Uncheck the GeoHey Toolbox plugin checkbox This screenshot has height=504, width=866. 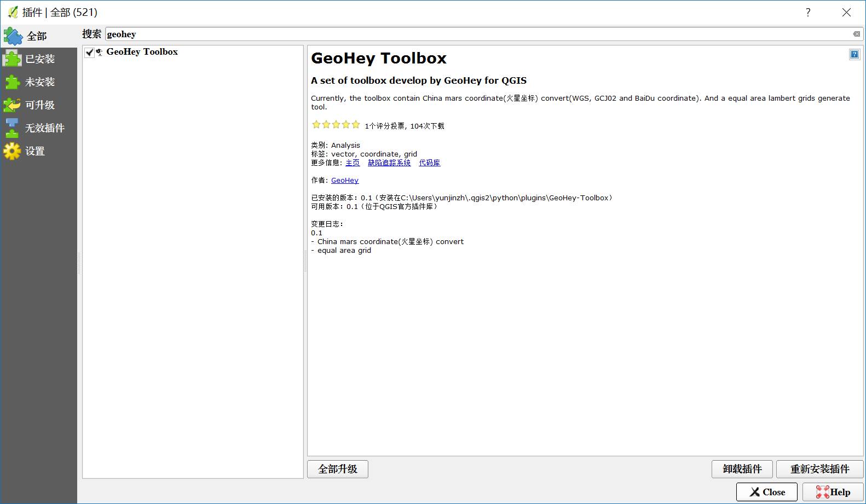pyautogui.click(x=90, y=53)
